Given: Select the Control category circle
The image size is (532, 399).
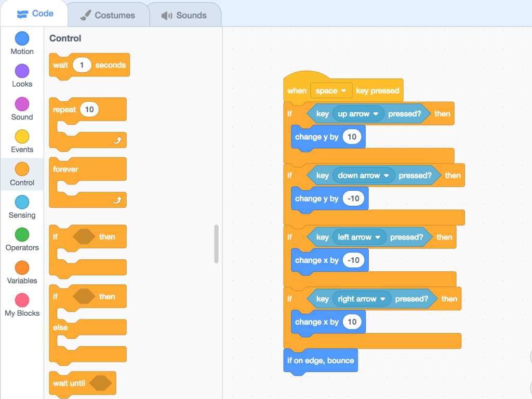Looking at the screenshot, I should click(22, 169).
